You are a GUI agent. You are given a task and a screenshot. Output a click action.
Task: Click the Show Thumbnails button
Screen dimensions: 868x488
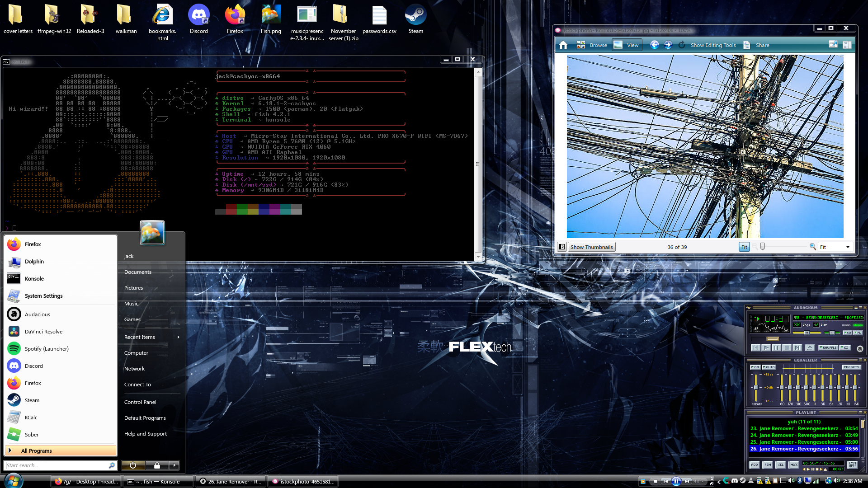coord(591,247)
